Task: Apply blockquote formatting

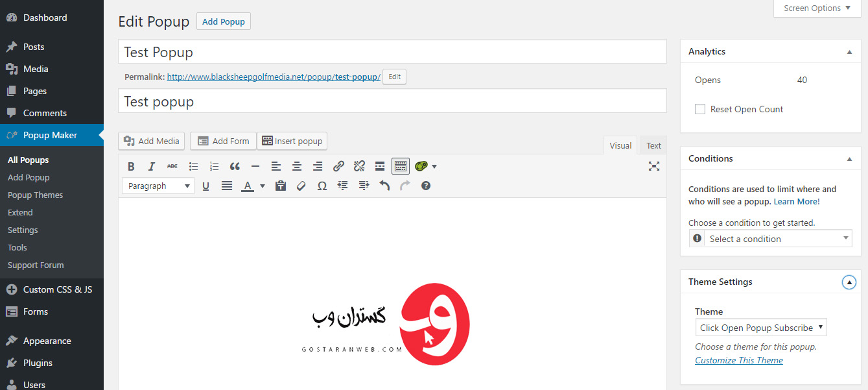Action: pyautogui.click(x=235, y=166)
